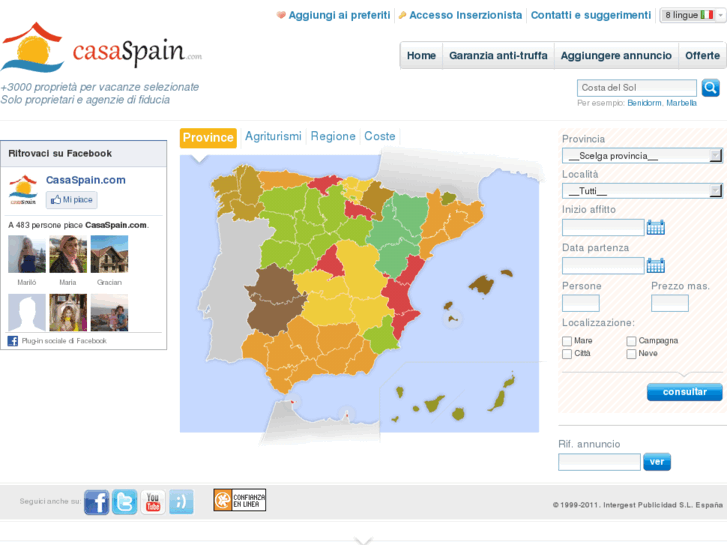Click the Benidorm example link

click(644, 103)
